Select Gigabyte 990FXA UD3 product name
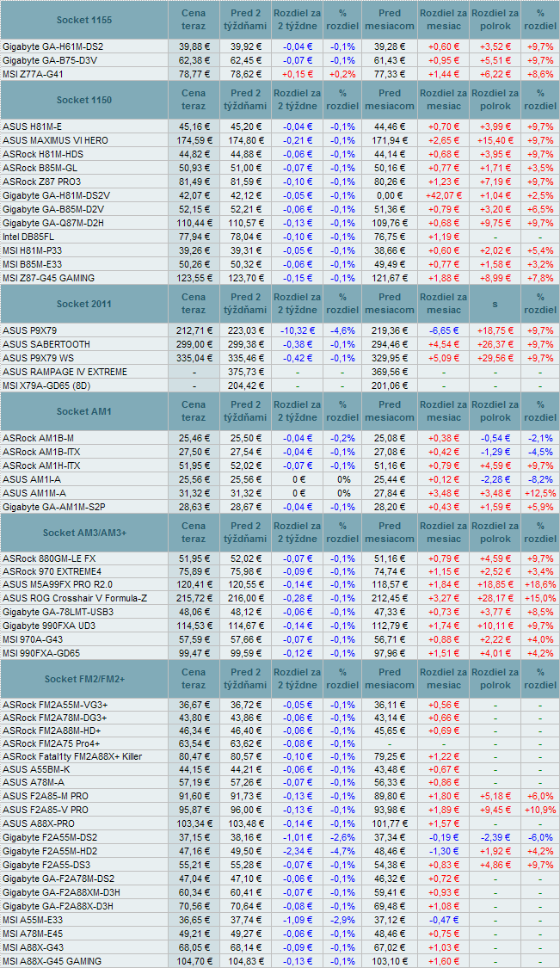560x968 pixels. (x=49, y=626)
